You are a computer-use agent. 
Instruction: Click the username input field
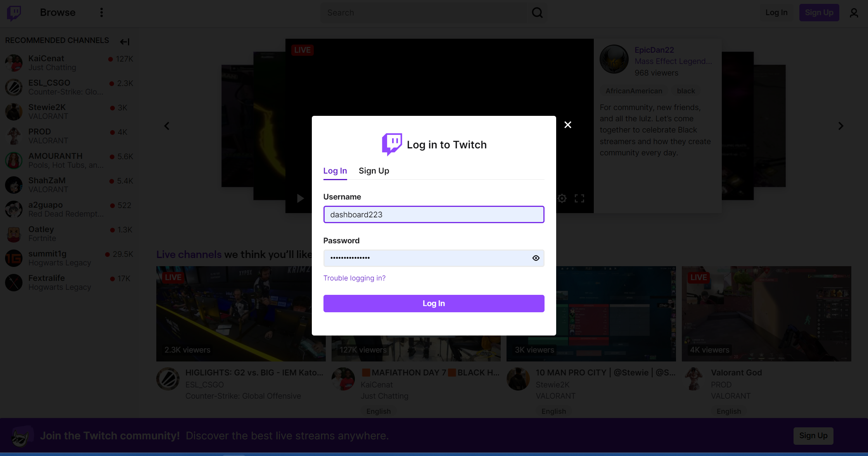point(434,214)
